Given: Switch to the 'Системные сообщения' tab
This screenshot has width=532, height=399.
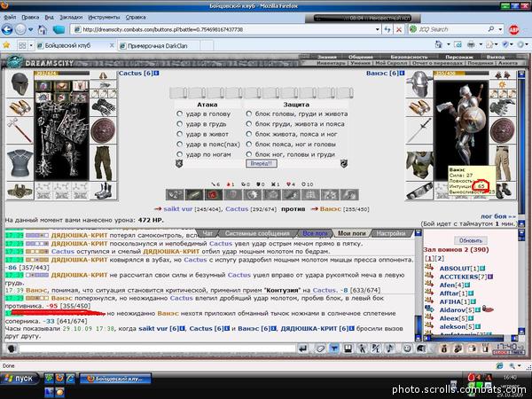Looking at the screenshot, I should (257, 233).
